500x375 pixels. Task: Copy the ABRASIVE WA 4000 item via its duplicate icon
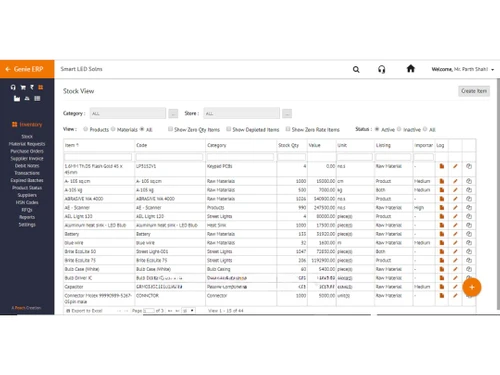469,199
